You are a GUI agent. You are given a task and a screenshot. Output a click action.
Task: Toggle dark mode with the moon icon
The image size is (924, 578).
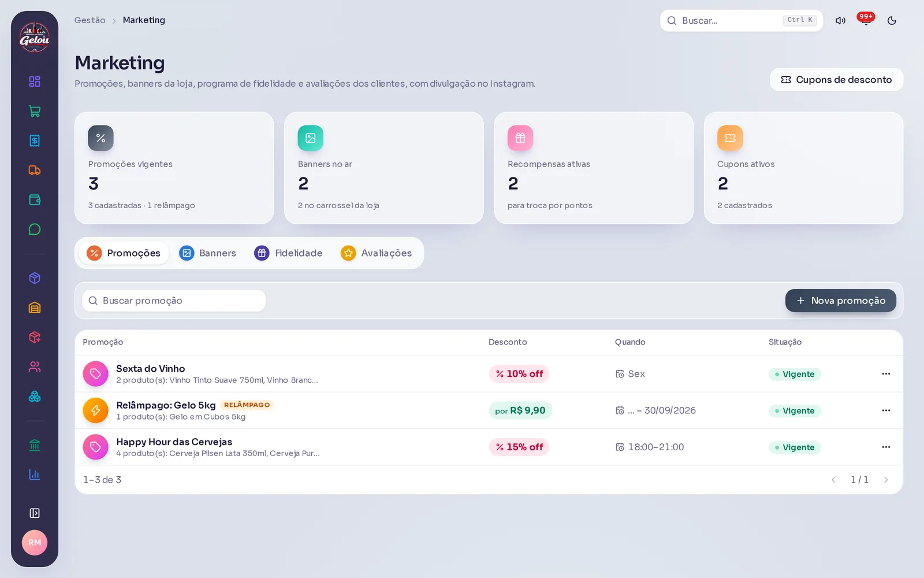pos(892,20)
